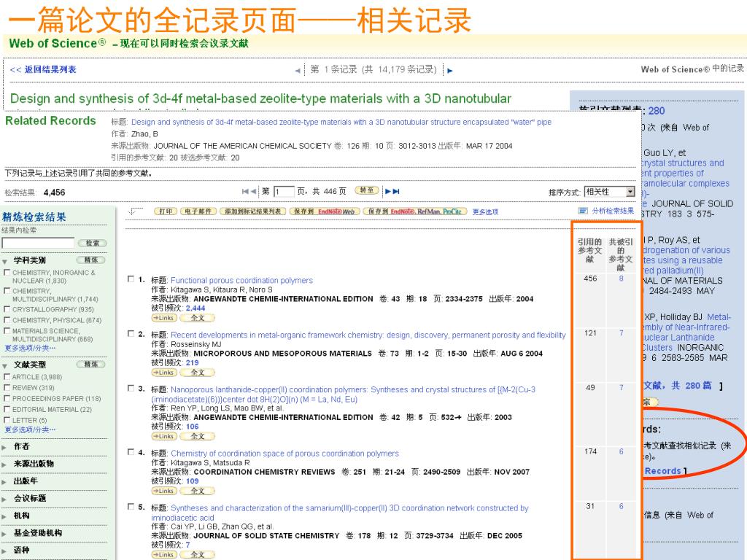The image size is (747, 560).
Task: Open full text of the Rosseinsky MJ record
Action: point(197,373)
